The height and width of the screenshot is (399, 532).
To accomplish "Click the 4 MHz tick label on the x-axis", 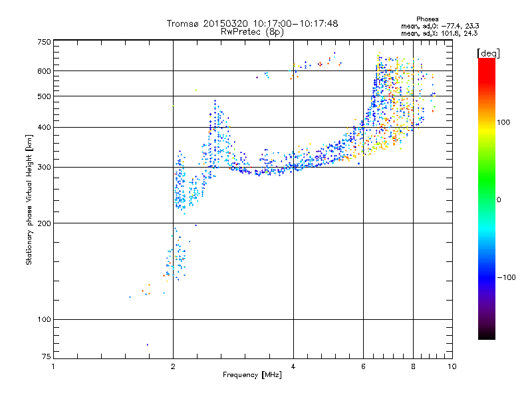I will pos(293,366).
